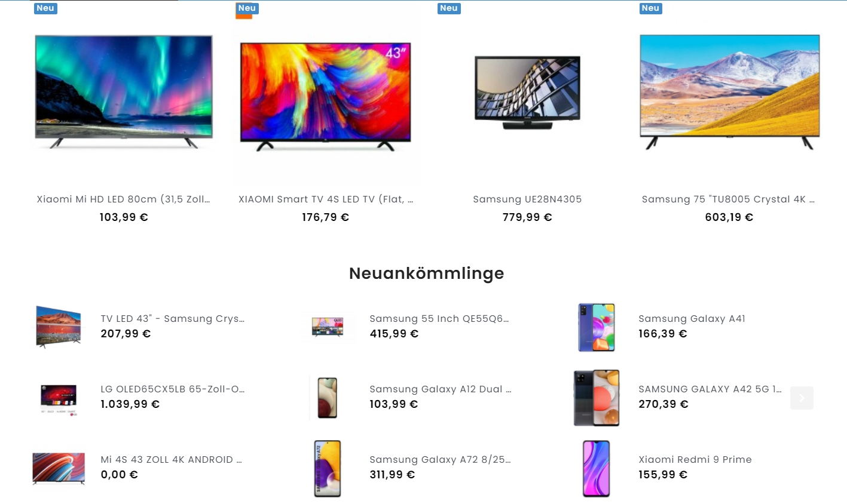Click the Neu badge on Samsung UE28N4305
Viewport: 847px width, 504px height.
click(x=449, y=8)
